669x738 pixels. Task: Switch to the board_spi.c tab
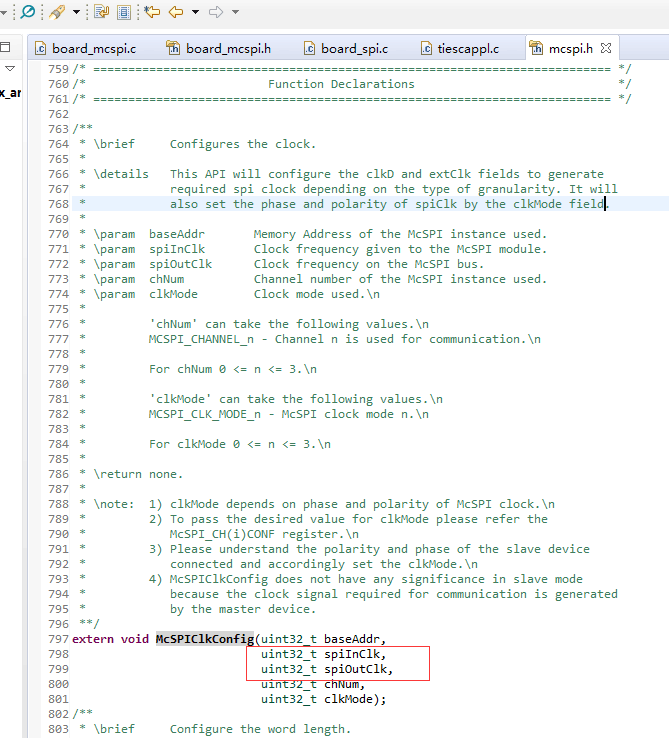tap(347, 48)
